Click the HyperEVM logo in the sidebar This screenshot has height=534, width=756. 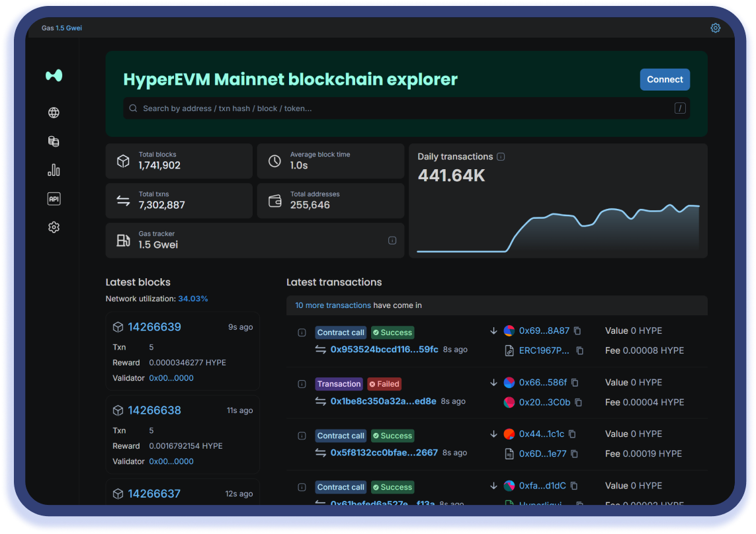click(x=54, y=75)
